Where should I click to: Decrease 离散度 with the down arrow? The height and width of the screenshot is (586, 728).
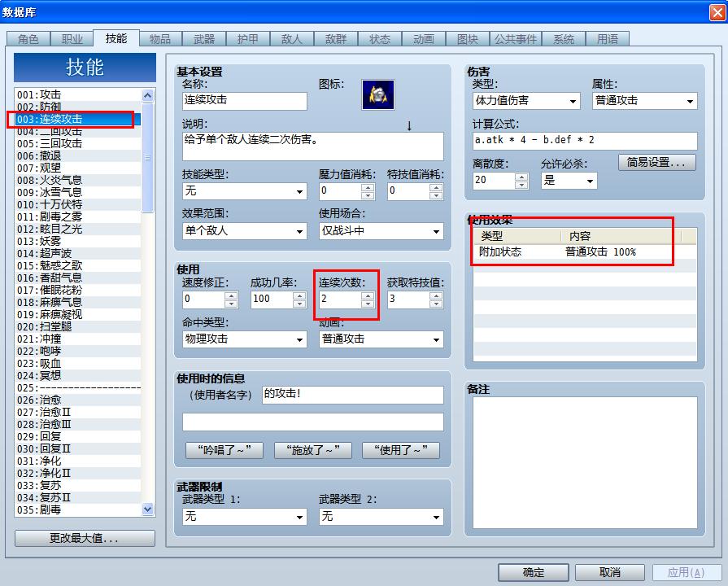coord(521,185)
